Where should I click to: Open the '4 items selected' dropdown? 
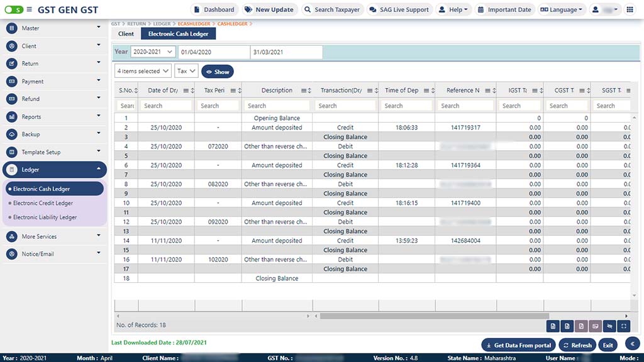click(143, 72)
